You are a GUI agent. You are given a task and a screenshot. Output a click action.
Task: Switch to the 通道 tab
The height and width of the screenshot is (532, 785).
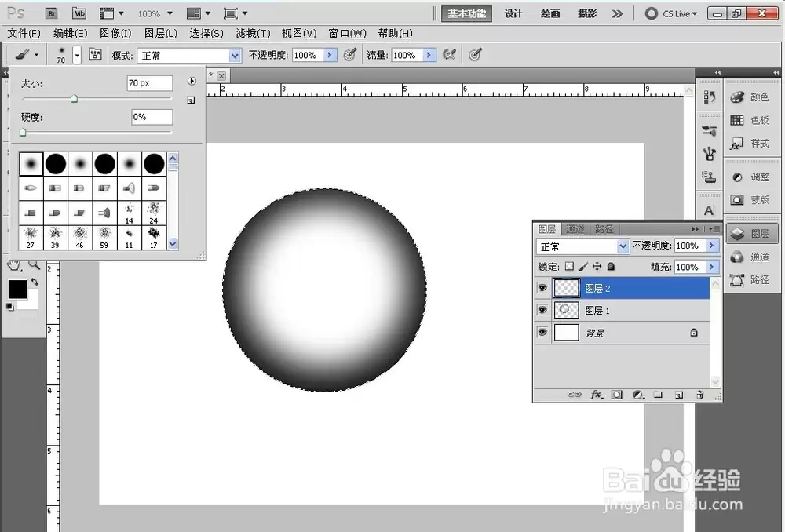click(x=575, y=229)
